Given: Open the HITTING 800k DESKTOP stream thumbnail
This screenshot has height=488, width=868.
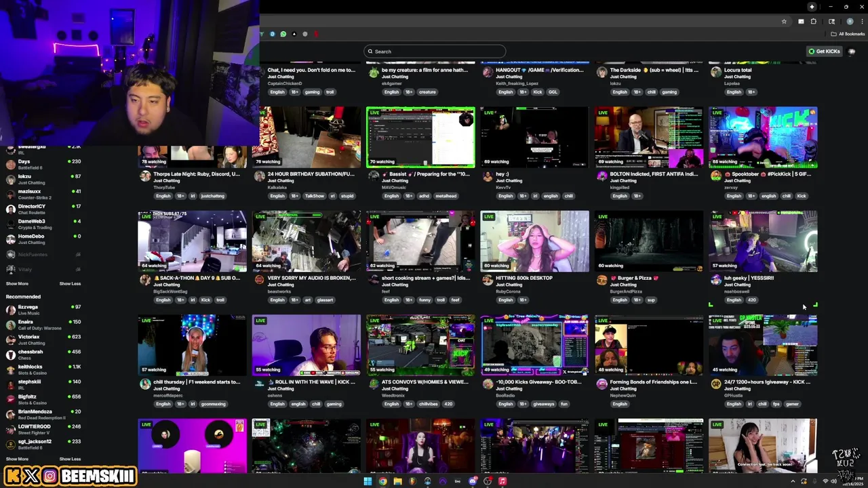Looking at the screenshot, I should 535,241.
